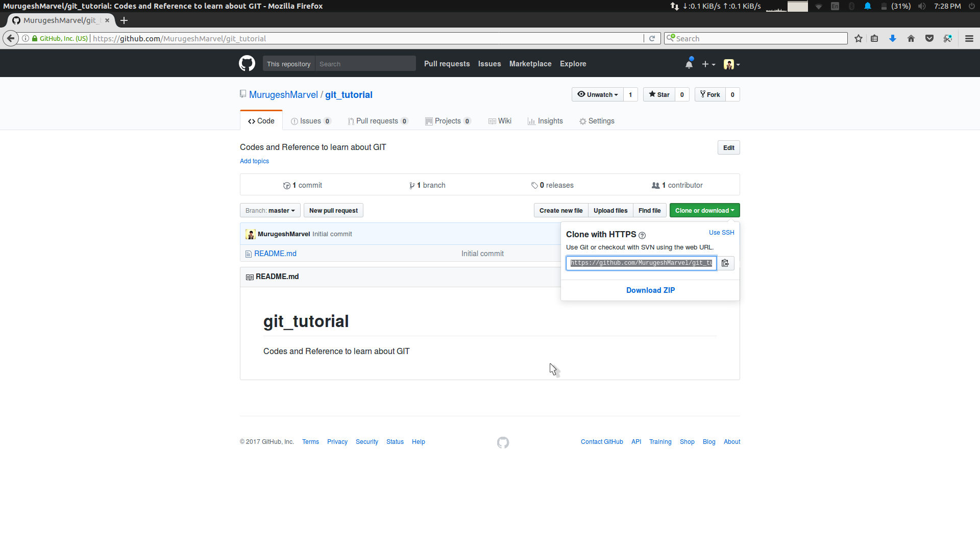The image size is (980, 551).
Task: Click Issues in top navigation bar
Action: (x=489, y=64)
